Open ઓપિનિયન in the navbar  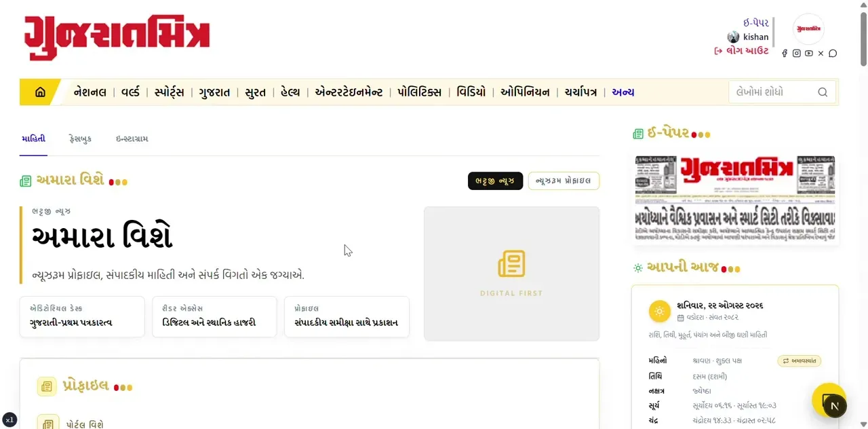[x=525, y=92]
